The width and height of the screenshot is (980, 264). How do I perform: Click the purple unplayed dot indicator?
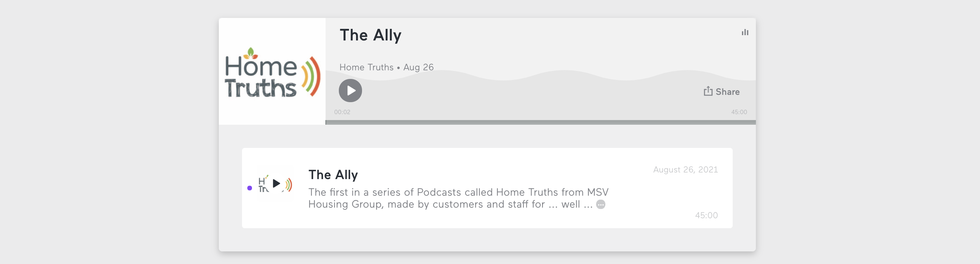(x=250, y=188)
